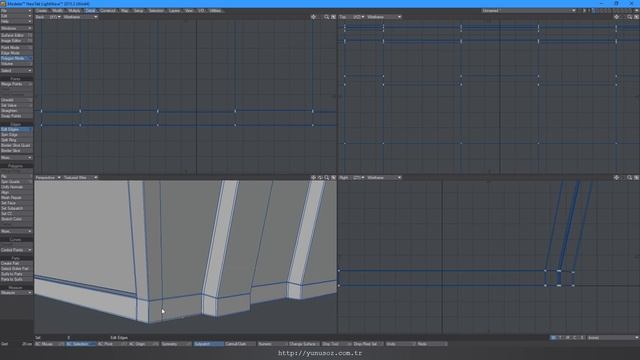This screenshot has width=640, height=360.
Task: Open the Control Points dropdown
Action: click(16, 250)
